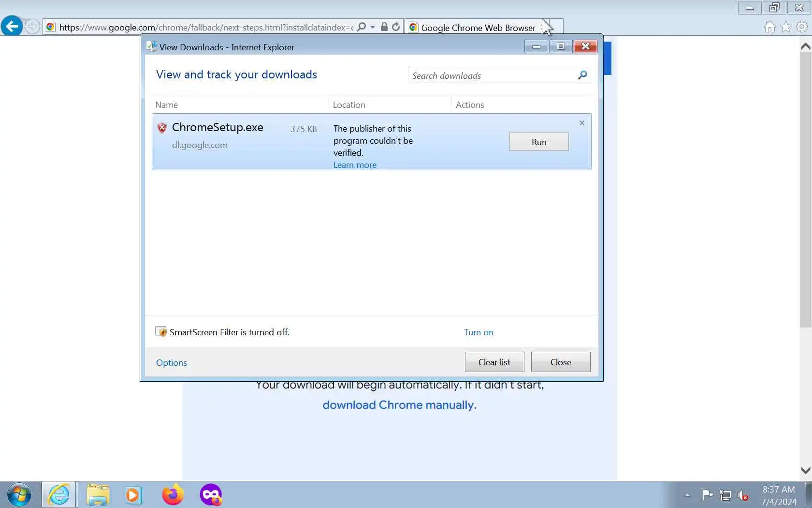
Task: Click the ChromeSetup.exe shield warning icon
Action: [x=162, y=127]
